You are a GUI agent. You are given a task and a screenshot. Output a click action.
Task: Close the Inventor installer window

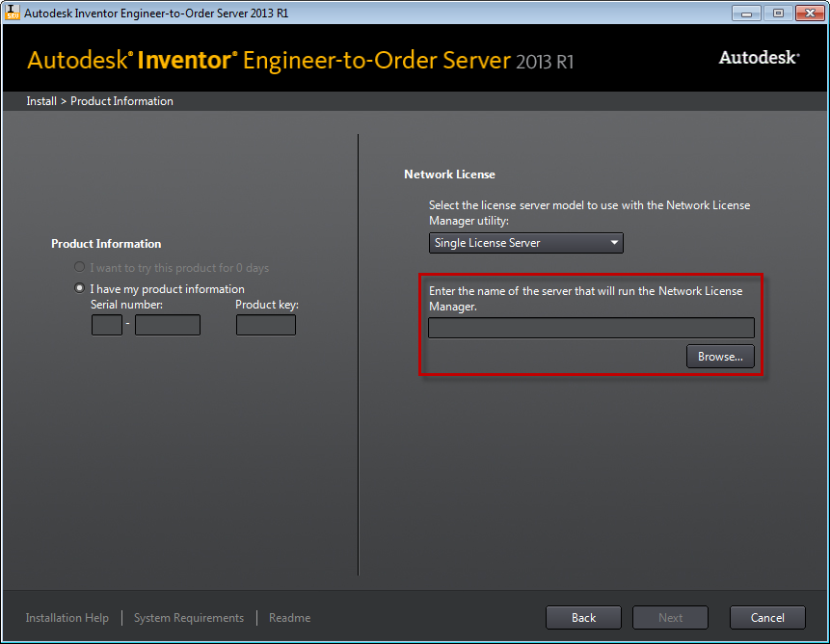coord(808,13)
